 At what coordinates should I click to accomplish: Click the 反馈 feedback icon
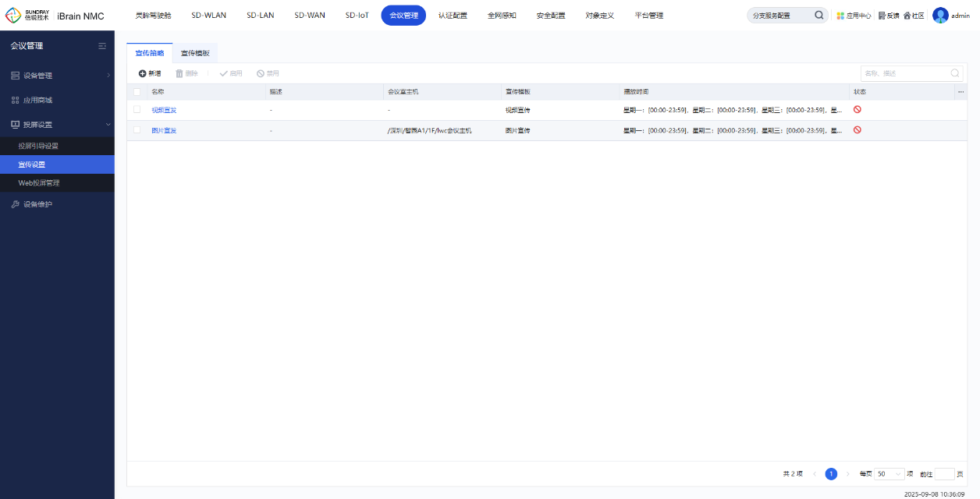pyautogui.click(x=882, y=16)
